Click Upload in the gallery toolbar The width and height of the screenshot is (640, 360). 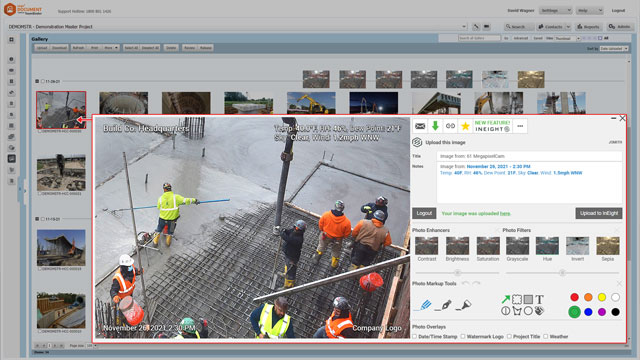42,48
